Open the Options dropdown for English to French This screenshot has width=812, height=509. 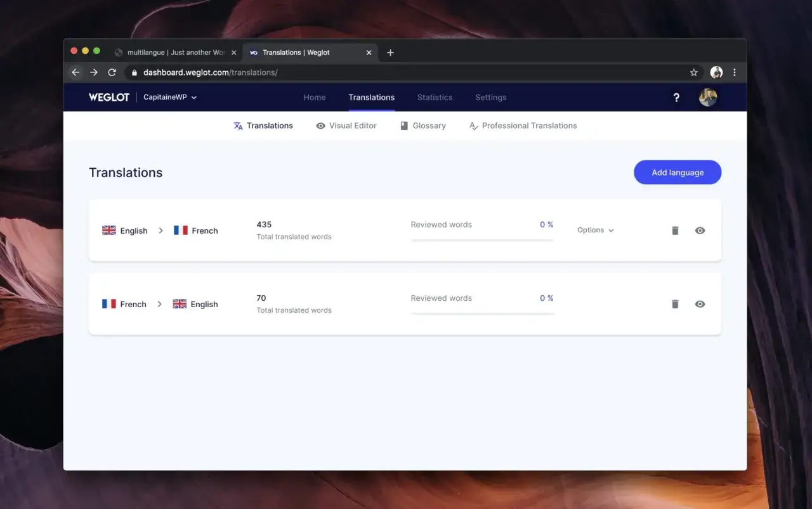(x=596, y=230)
